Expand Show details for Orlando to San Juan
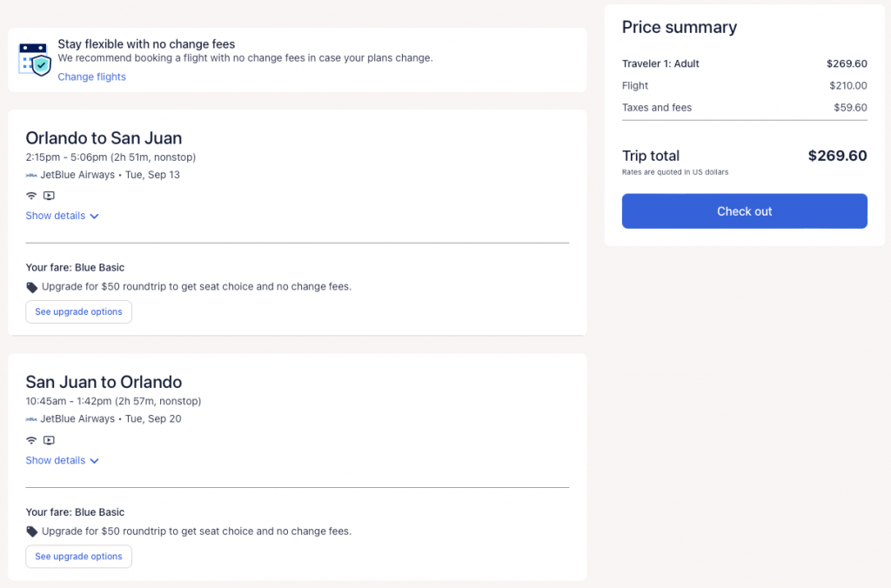 point(63,216)
